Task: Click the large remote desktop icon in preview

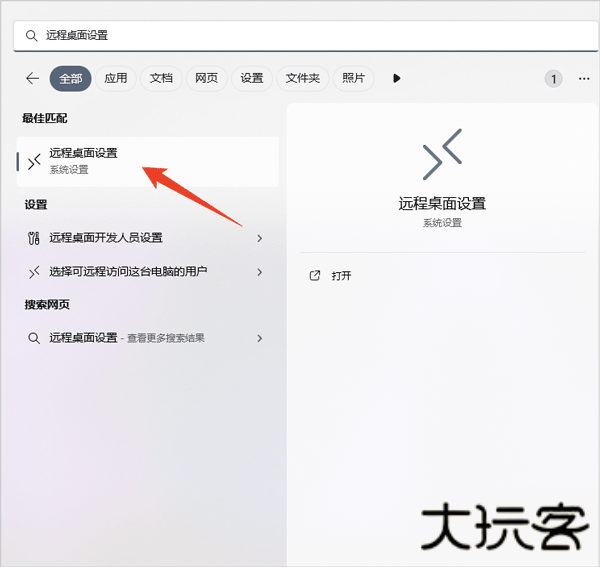Action: point(442,155)
